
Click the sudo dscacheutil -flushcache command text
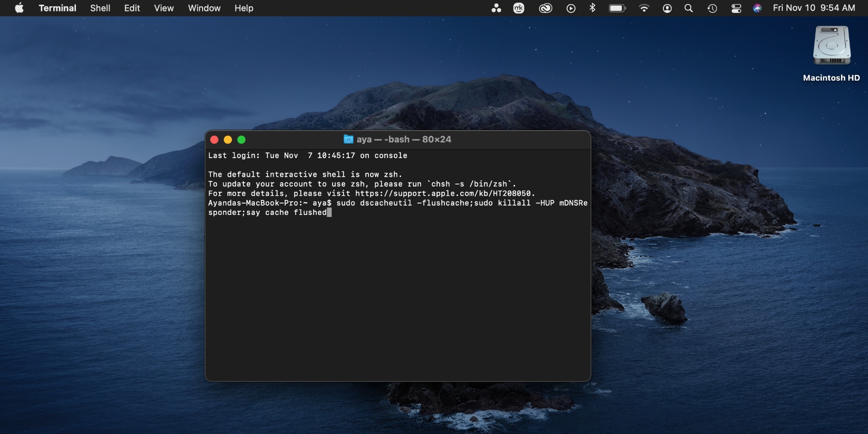click(x=402, y=203)
